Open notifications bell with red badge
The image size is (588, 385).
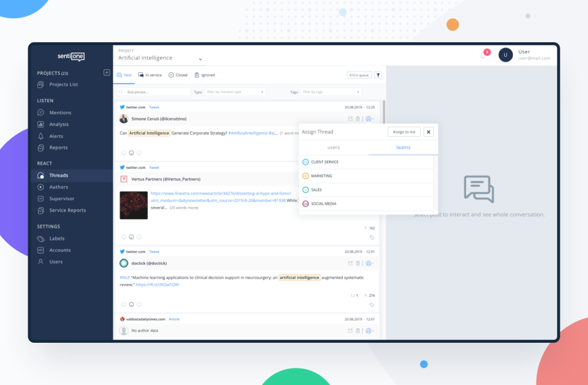click(483, 55)
